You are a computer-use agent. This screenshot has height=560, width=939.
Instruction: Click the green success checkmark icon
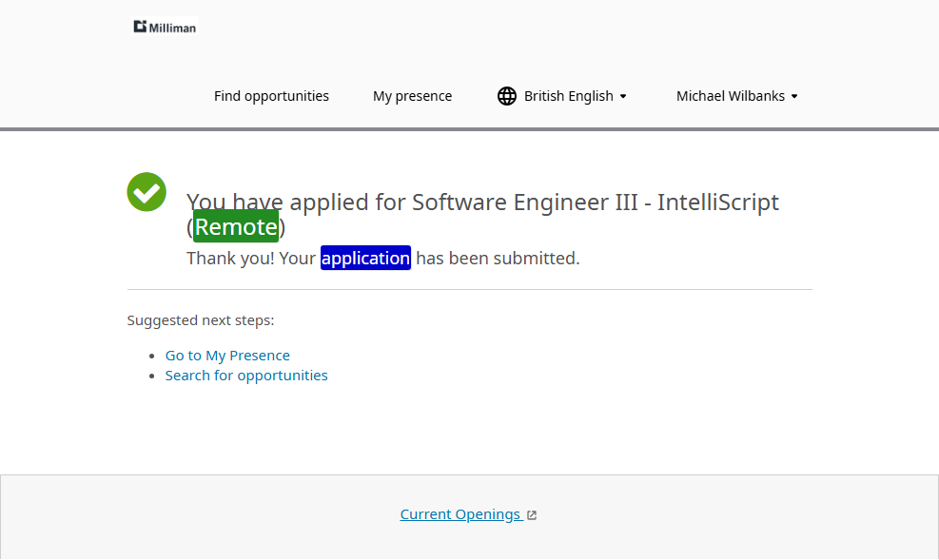(x=147, y=192)
